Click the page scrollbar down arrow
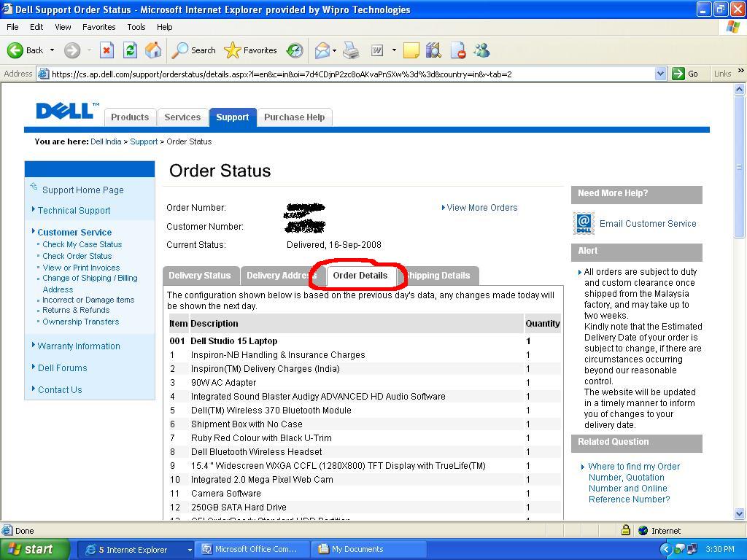 pyautogui.click(x=740, y=513)
